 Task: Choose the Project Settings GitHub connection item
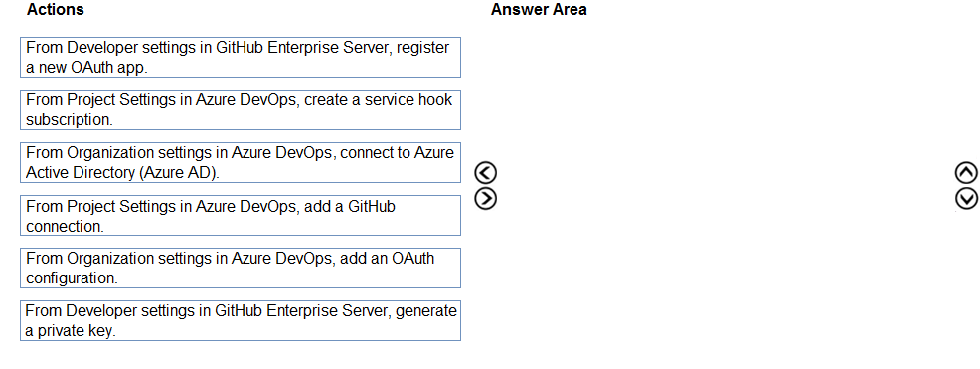(241, 215)
